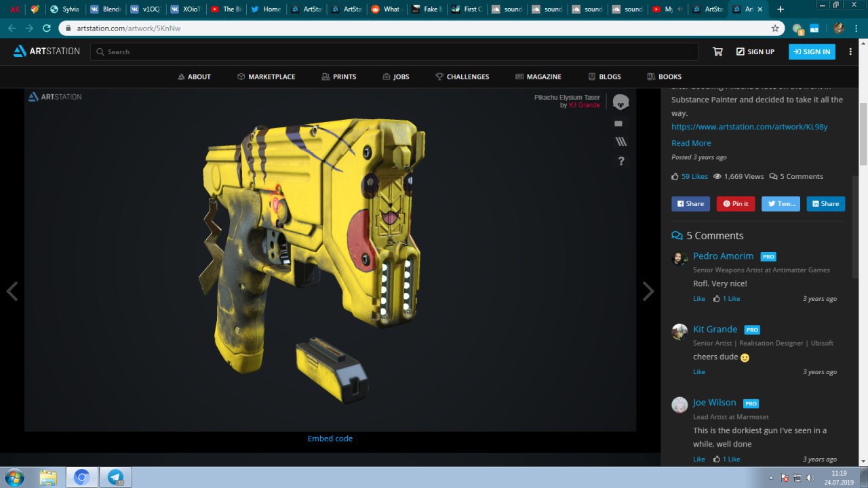868x488 pixels.
Task: Open the MARKETPLACE menu
Action: (x=266, y=77)
